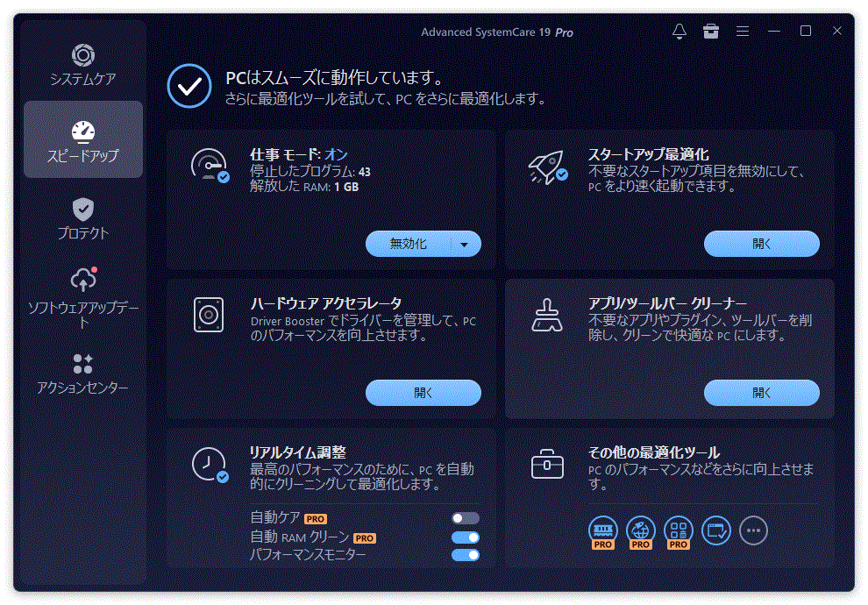868x605 pixels.
Task: Click 開く under スタートアップ最適化
Action: [x=761, y=244]
